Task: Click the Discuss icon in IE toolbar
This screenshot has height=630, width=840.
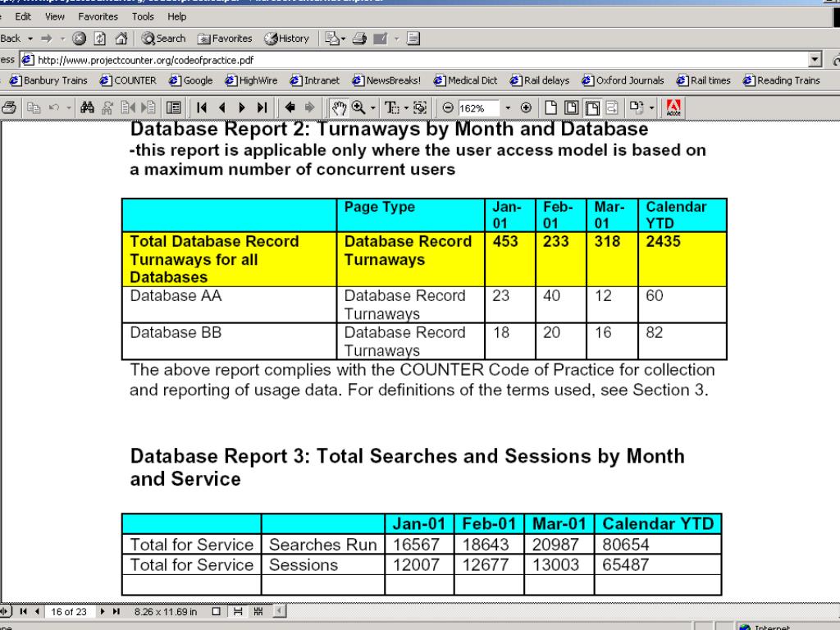Action: tap(413, 38)
